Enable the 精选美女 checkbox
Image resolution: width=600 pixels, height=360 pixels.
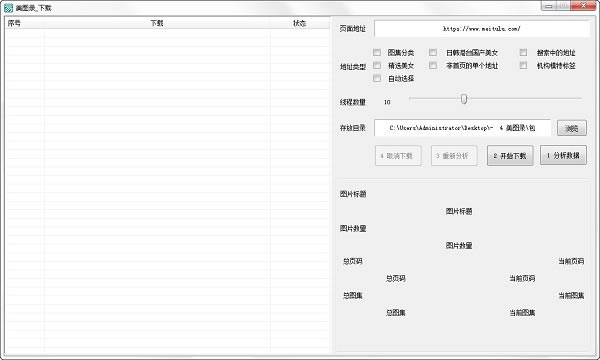click(x=377, y=65)
